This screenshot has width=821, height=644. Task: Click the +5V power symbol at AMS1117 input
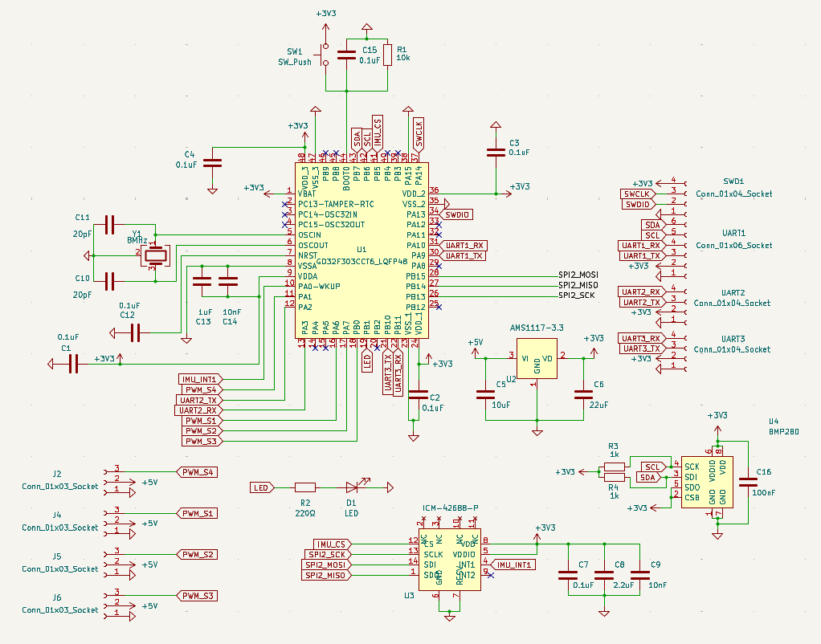click(x=476, y=348)
